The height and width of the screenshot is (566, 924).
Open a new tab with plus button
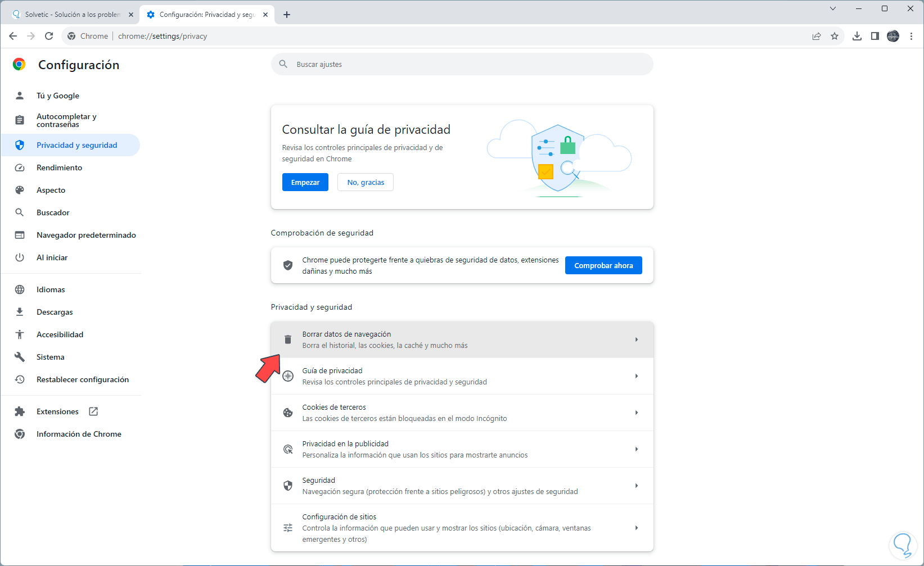(287, 15)
